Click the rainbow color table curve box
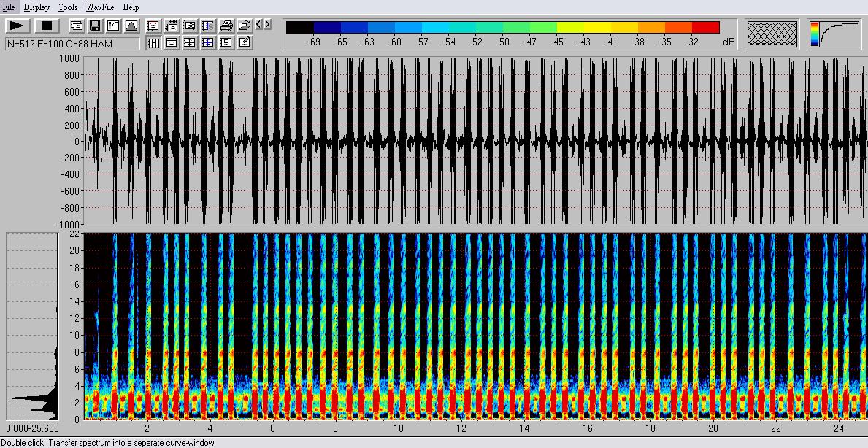868x448 pixels. (834, 34)
